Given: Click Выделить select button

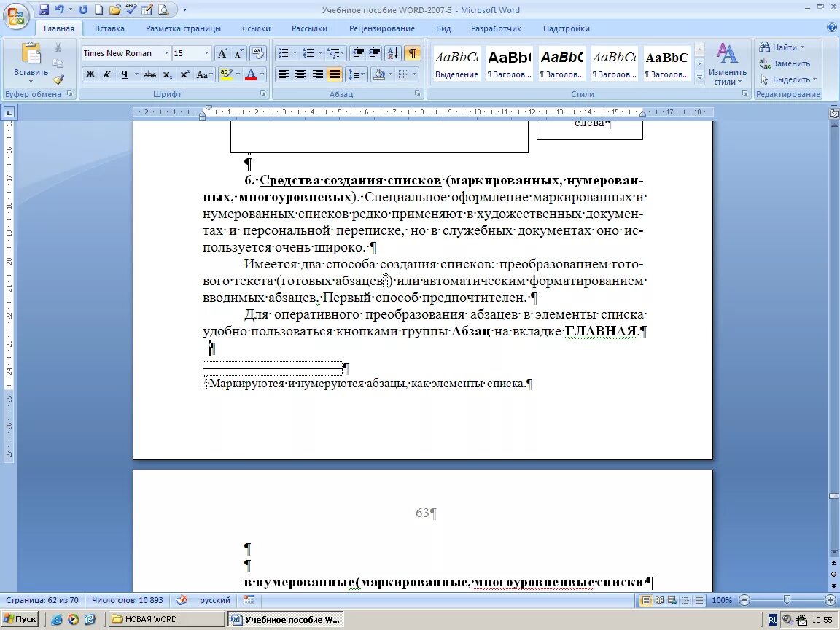Looking at the screenshot, I should click(x=788, y=79).
